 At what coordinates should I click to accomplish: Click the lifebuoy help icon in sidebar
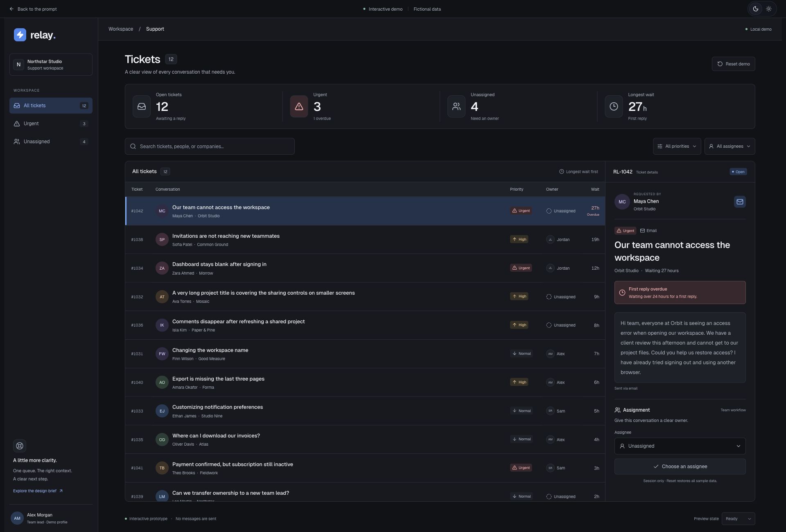(20, 446)
